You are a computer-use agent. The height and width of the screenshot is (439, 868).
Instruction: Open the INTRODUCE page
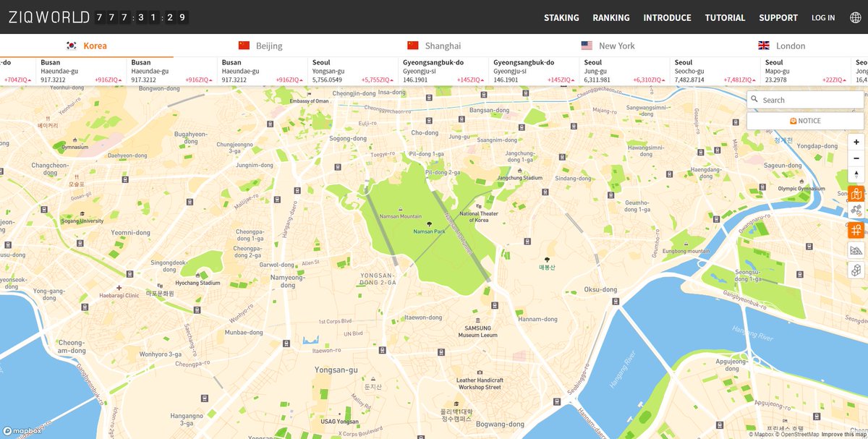pyautogui.click(x=667, y=17)
